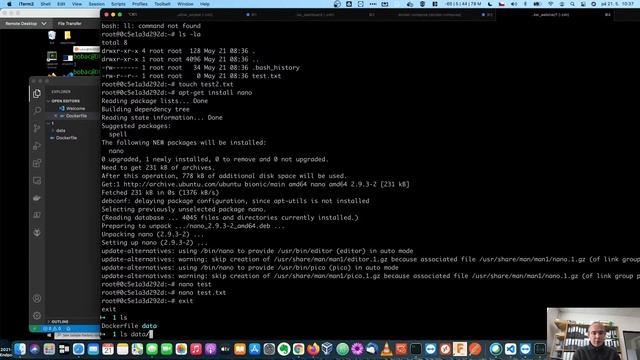
Task: Click the VS Code status bar errors indicator
Action: (52, 328)
